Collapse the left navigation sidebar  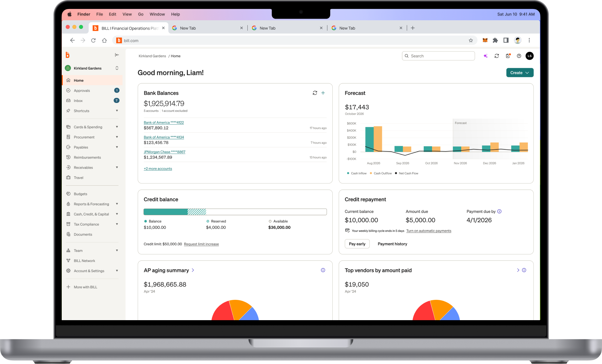pos(117,55)
